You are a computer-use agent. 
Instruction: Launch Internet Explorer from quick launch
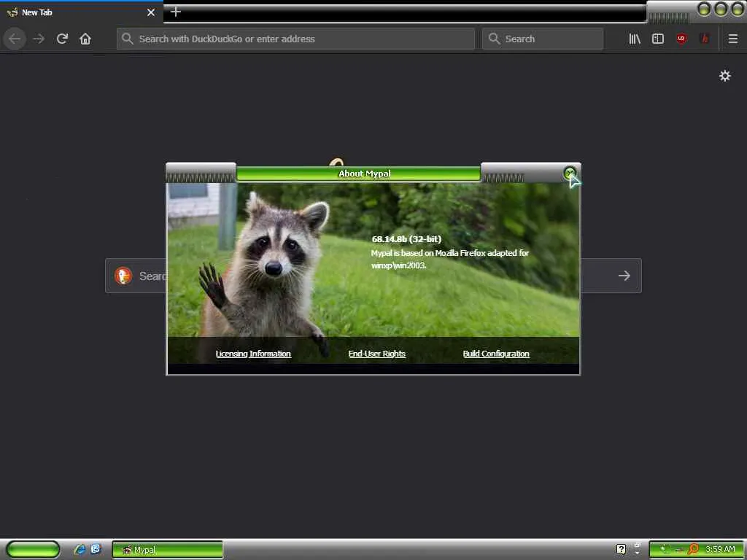(80, 550)
